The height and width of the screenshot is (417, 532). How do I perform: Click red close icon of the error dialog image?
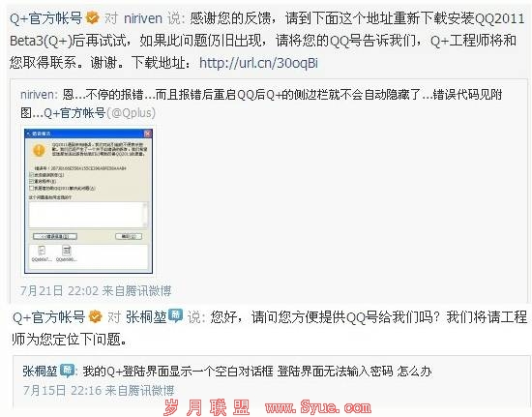[148, 134]
